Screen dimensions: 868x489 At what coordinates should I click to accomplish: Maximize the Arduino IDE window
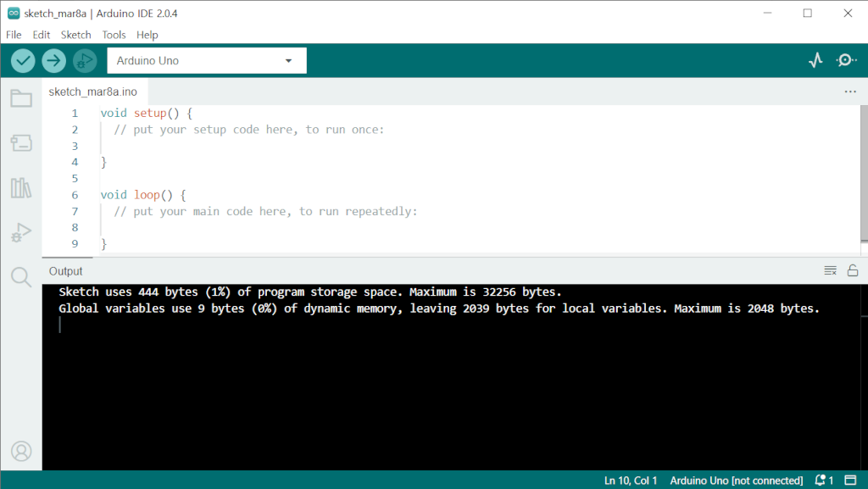pos(808,14)
